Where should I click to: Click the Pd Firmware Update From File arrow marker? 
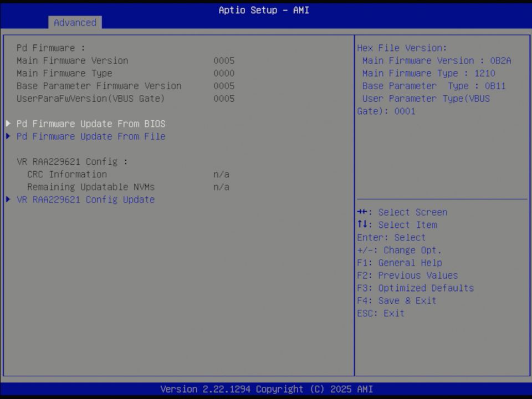point(8,136)
